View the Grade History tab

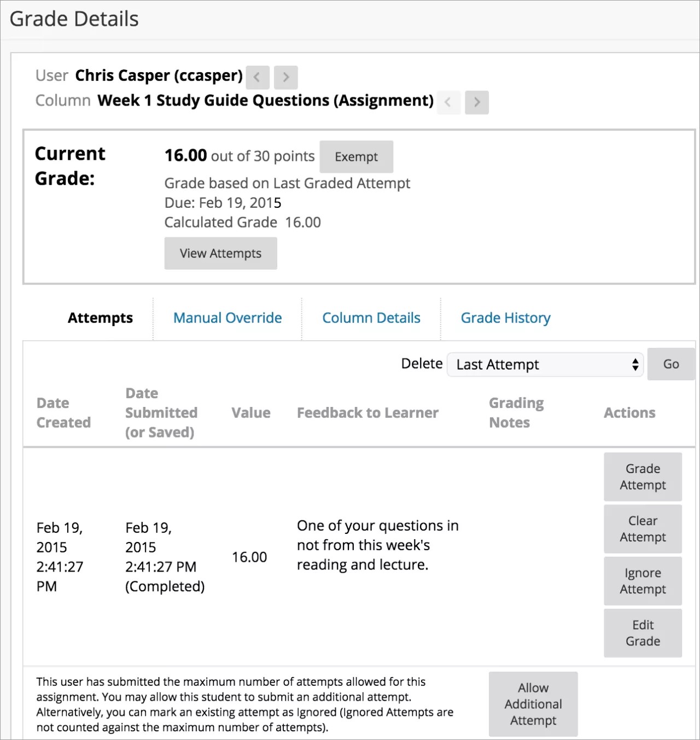coord(505,317)
